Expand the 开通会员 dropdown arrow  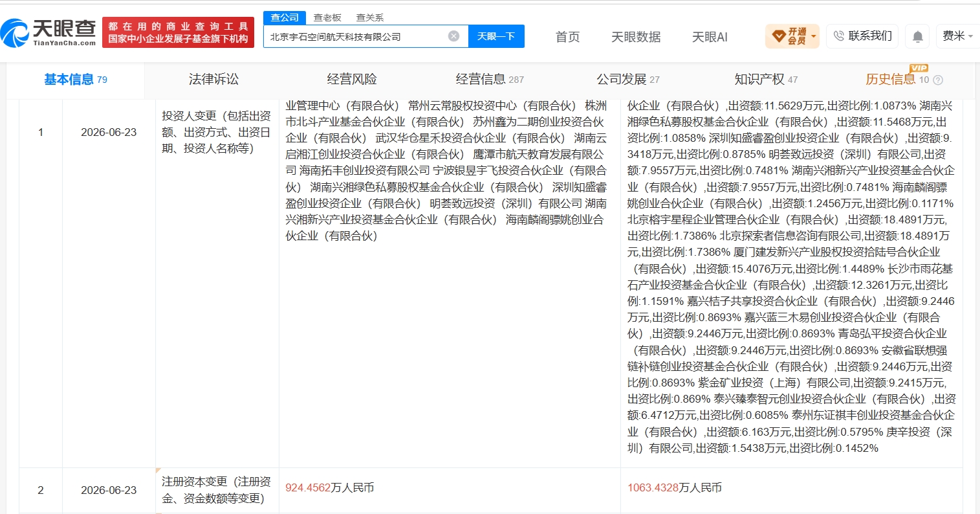tap(813, 36)
